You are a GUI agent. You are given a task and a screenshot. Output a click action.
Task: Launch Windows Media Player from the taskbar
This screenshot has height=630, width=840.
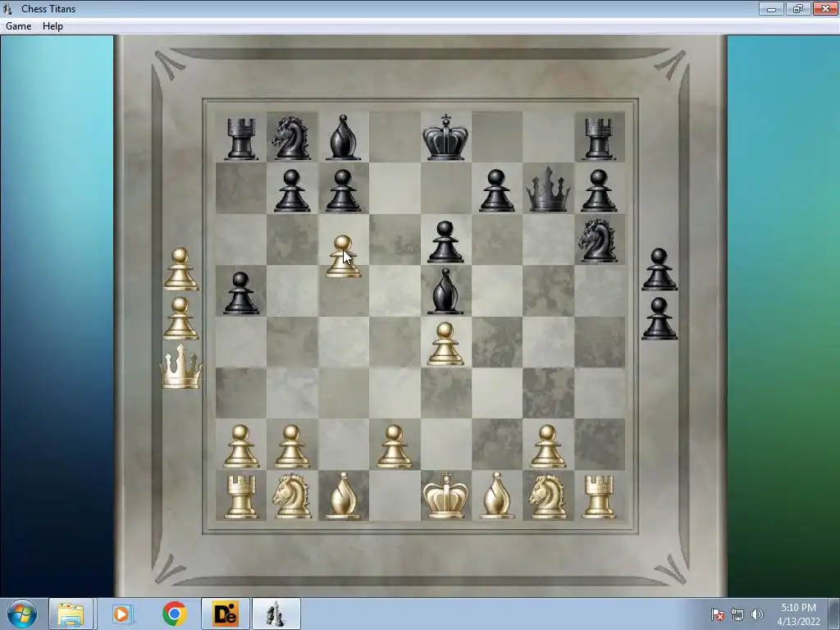coord(122,614)
